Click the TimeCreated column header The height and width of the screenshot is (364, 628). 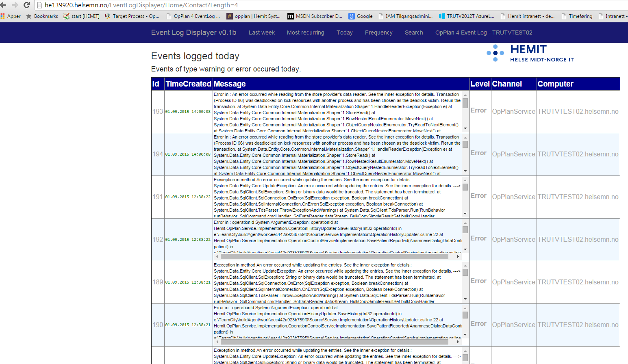pos(189,84)
